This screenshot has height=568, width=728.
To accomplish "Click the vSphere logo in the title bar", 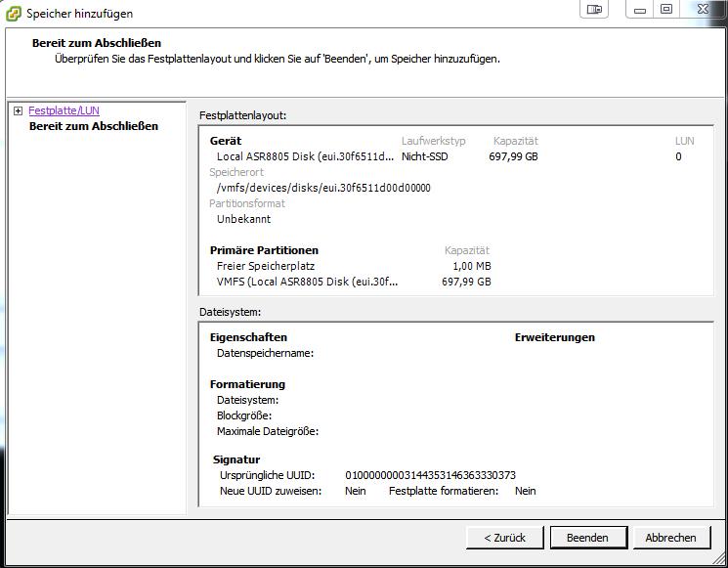I will 13,14.
